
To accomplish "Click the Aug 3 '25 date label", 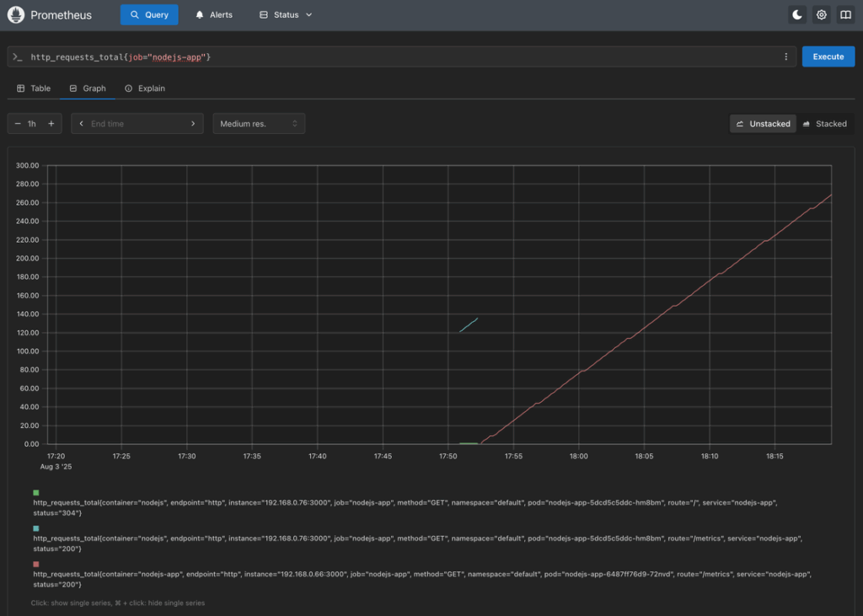I will pos(56,466).
